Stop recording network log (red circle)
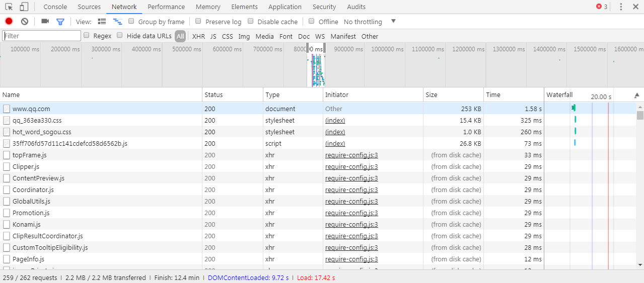The height and width of the screenshot is (283, 644). coord(9,21)
